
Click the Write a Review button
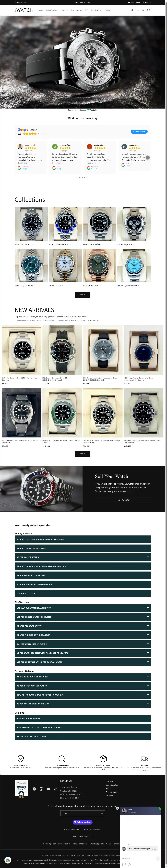click(139, 131)
